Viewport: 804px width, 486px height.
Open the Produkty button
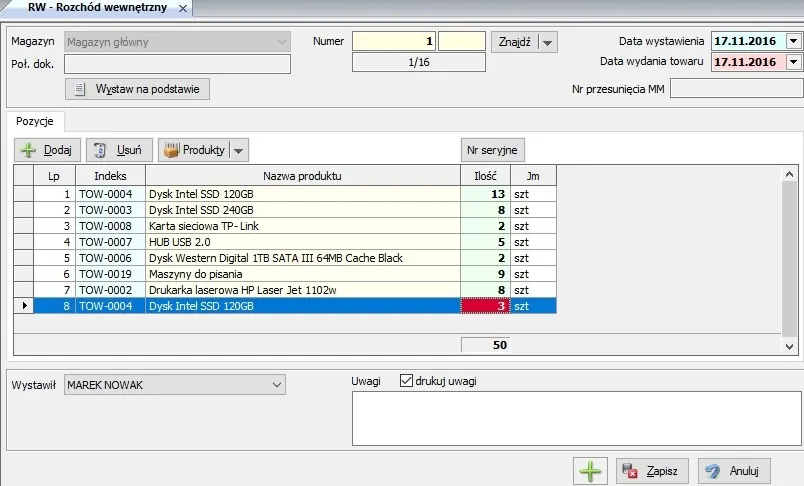tap(194, 150)
